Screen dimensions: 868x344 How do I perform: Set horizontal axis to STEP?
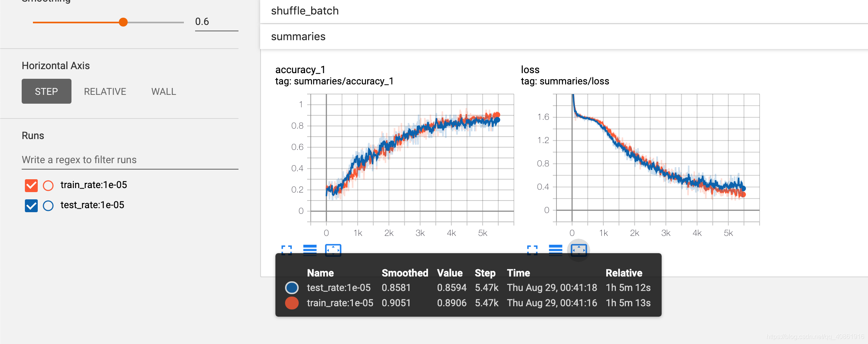pyautogui.click(x=47, y=91)
